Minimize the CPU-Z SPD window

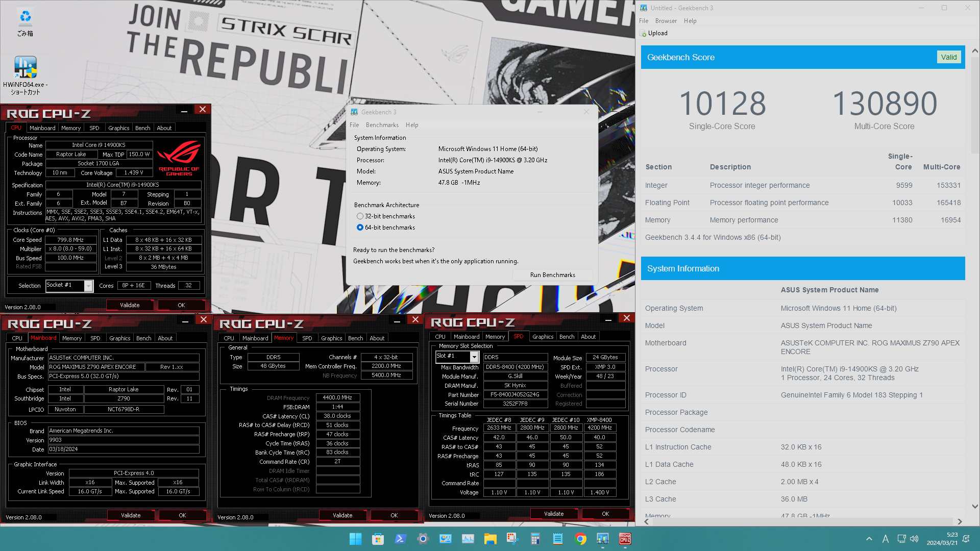[x=608, y=319]
